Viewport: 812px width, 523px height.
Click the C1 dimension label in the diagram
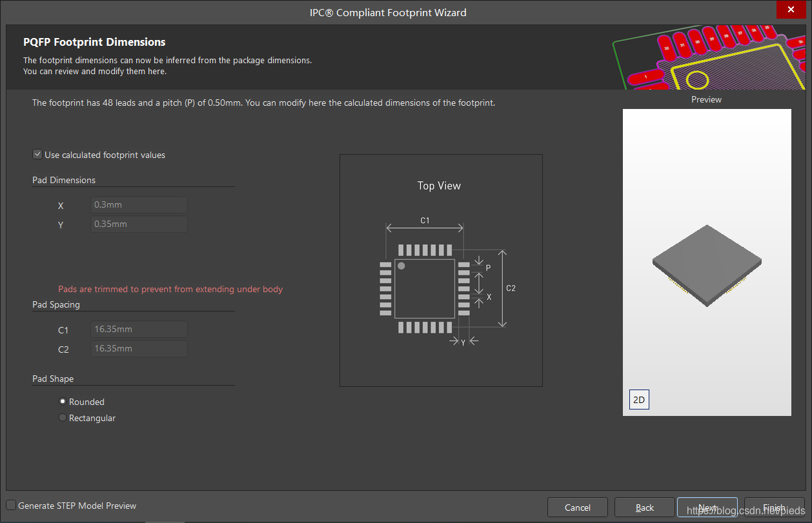pyautogui.click(x=425, y=221)
